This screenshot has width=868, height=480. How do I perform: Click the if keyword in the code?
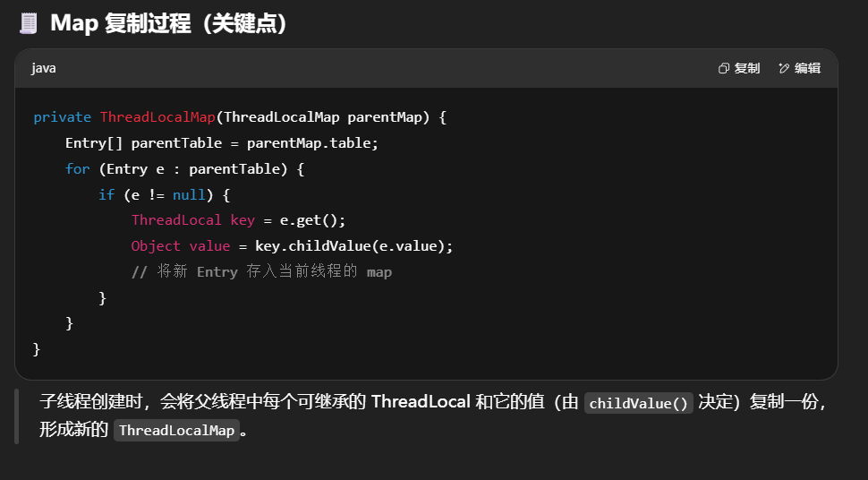[106, 194]
